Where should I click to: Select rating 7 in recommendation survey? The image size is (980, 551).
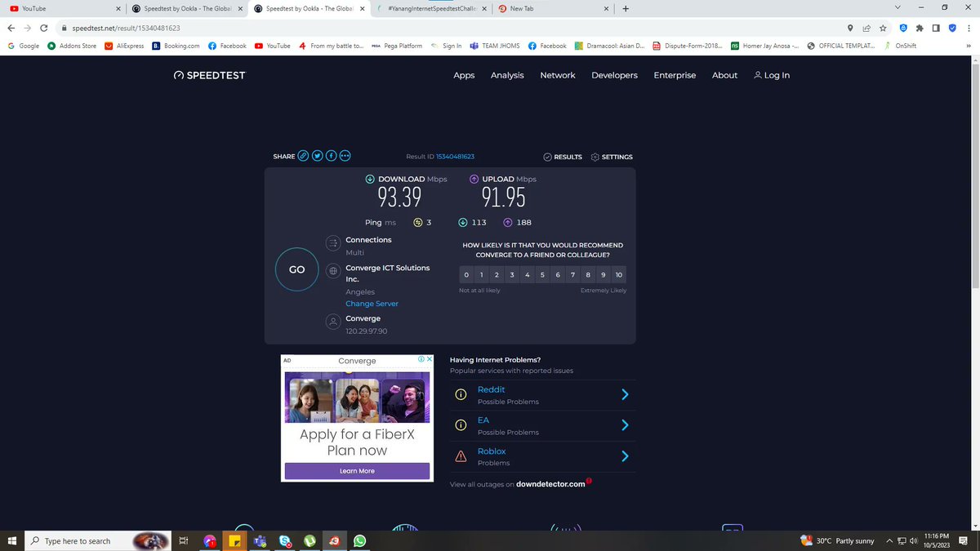(573, 275)
